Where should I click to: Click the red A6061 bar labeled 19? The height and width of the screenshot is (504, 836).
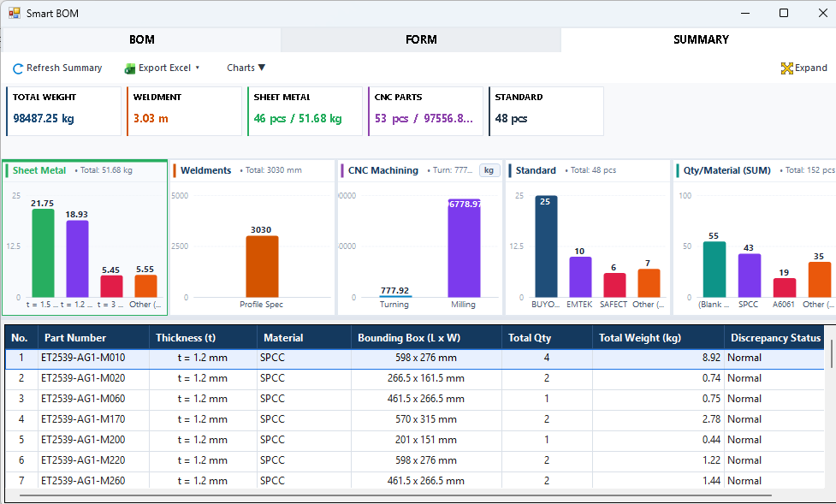click(785, 288)
